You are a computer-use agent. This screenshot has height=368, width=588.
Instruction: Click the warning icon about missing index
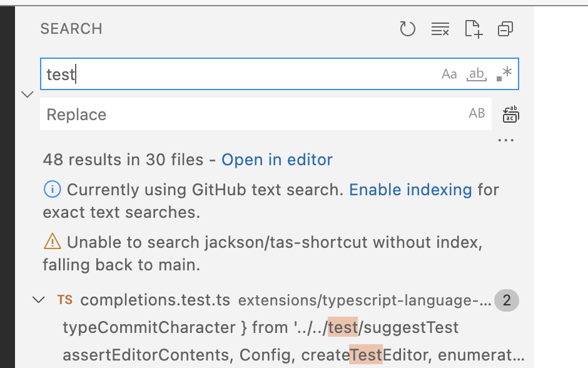click(x=53, y=242)
